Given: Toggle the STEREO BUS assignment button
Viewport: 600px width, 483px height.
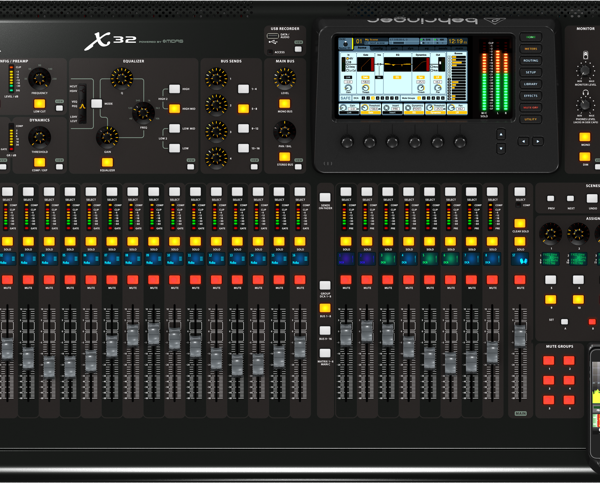Looking at the screenshot, I should (284, 157).
